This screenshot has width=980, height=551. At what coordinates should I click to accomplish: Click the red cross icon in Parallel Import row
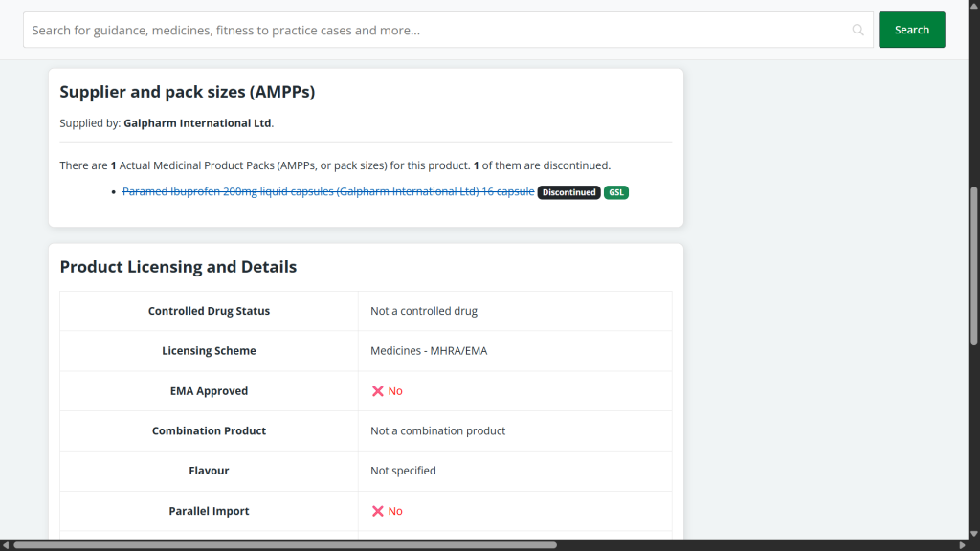(378, 511)
